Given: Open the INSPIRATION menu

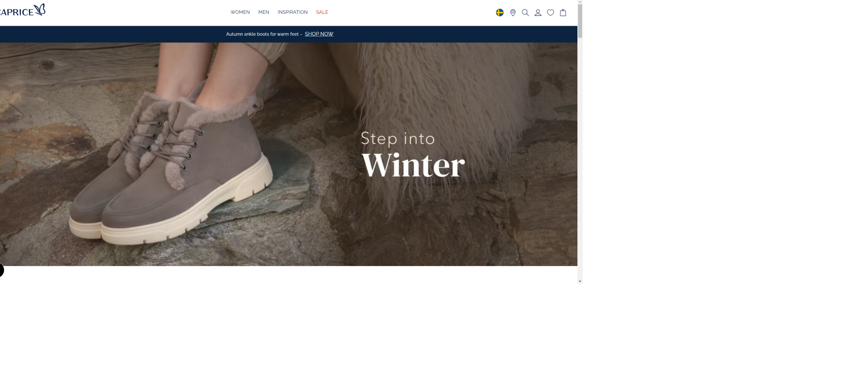Looking at the screenshot, I should tap(292, 12).
